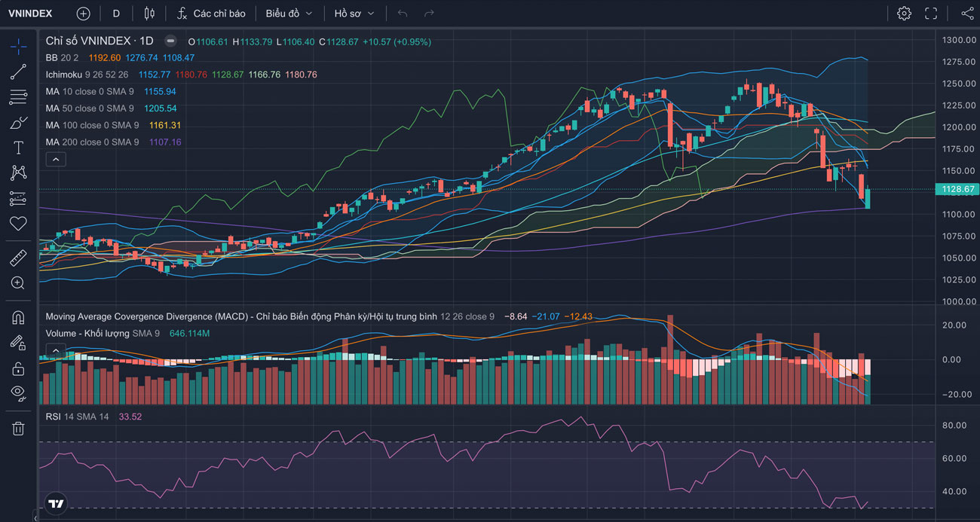Image resolution: width=980 pixels, height=522 pixels.
Task: Click the VNINDEX symbol search
Action: (30, 14)
